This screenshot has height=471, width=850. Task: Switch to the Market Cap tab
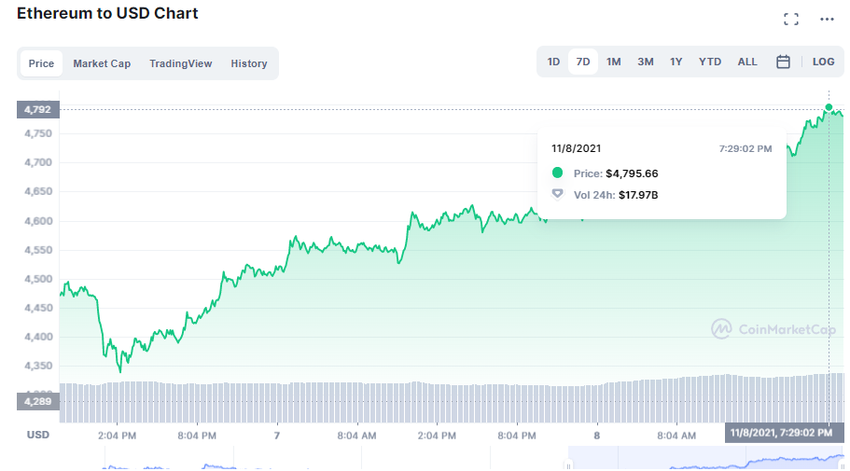coord(101,64)
